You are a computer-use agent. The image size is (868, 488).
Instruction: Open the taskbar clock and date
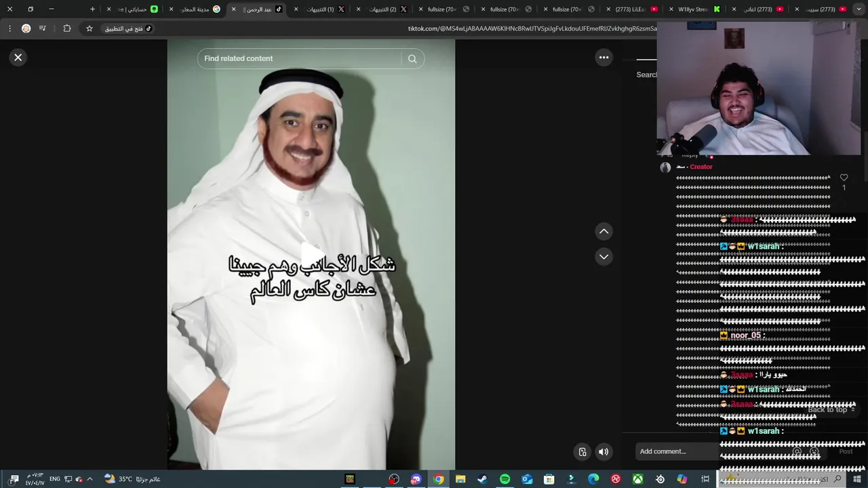pos(35,479)
